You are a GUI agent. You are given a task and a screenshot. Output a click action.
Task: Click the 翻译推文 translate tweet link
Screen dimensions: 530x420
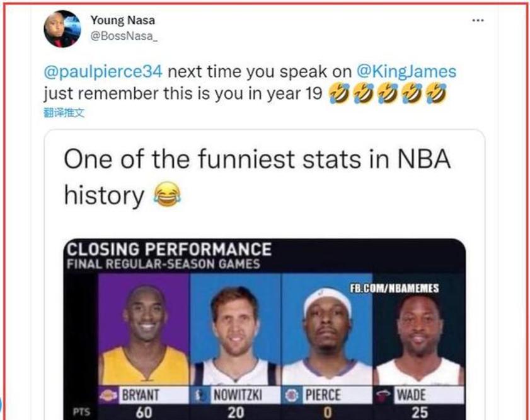64,113
